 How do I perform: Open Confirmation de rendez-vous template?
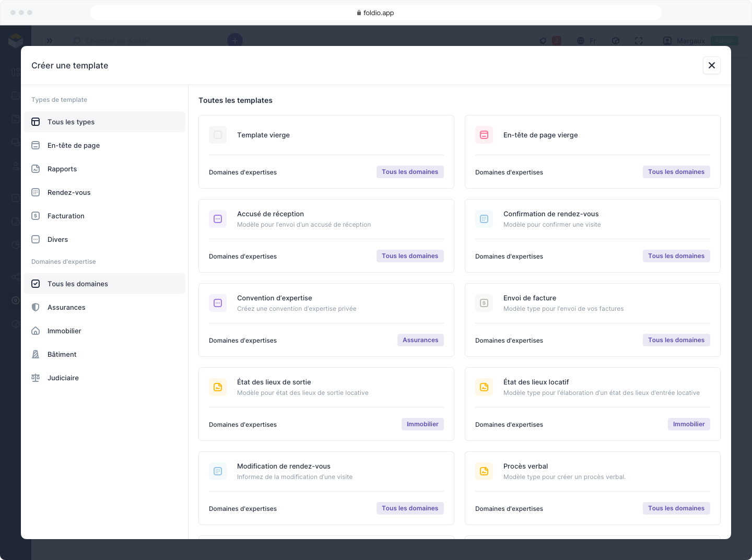(593, 236)
